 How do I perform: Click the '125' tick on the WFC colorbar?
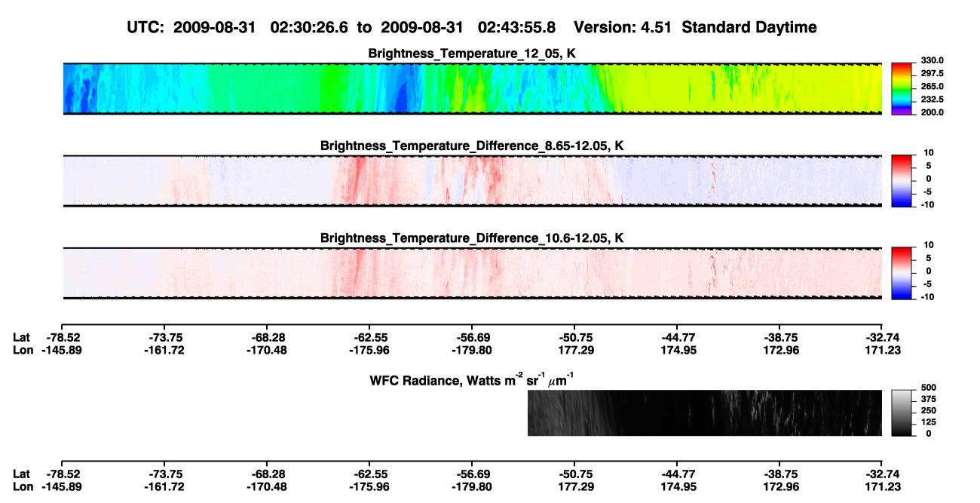[929, 422]
